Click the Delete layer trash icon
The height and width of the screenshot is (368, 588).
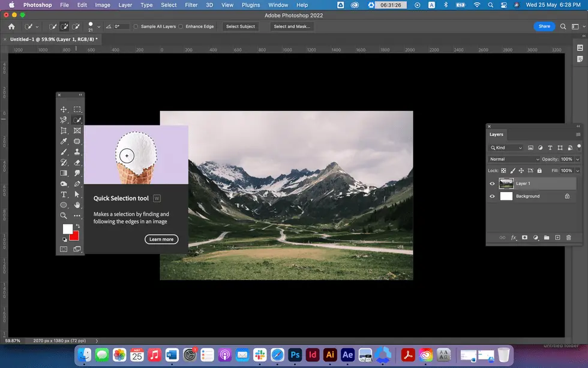(569, 238)
